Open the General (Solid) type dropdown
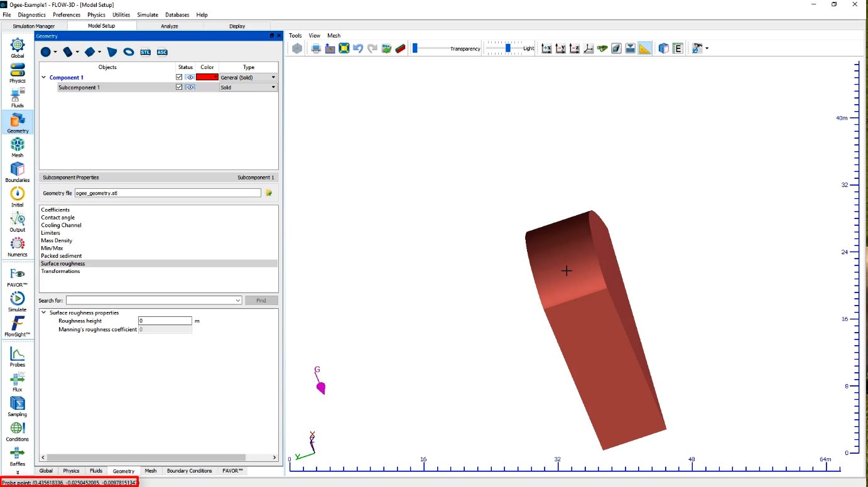 (x=248, y=77)
